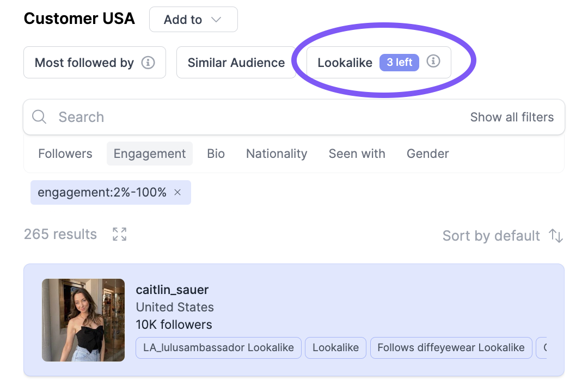Select the Most followed by button
The height and width of the screenshot is (392, 588).
click(95, 63)
